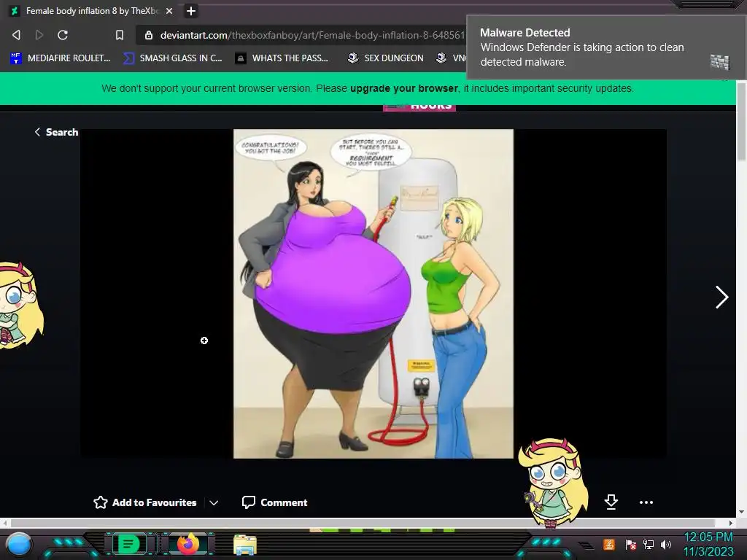Open File Explorer from taskbar

click(245, 545)
